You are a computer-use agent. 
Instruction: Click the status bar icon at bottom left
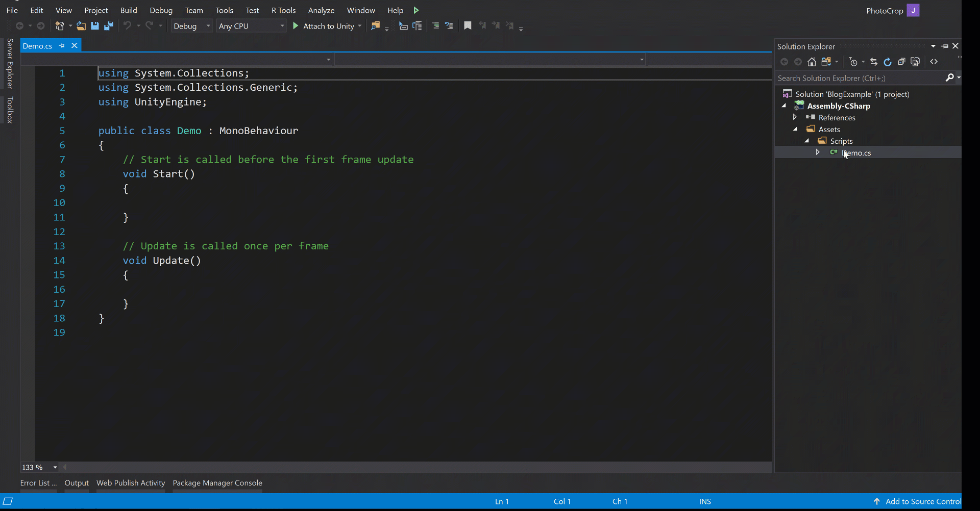point(8,501)
